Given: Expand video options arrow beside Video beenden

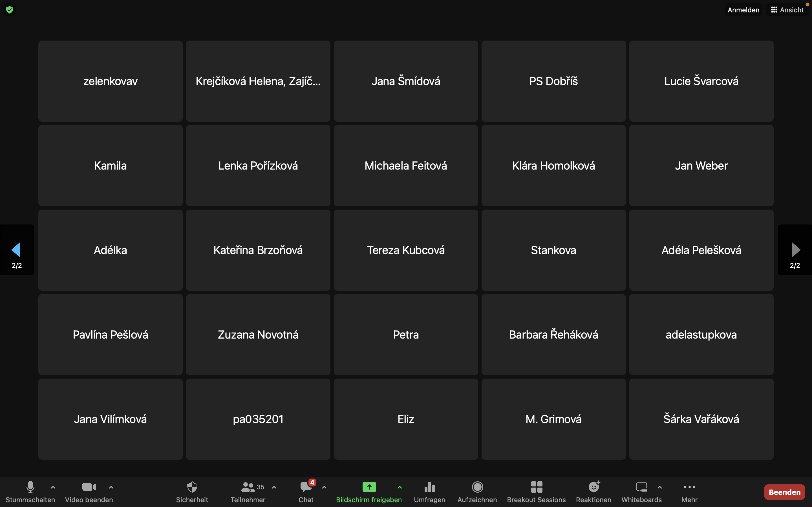Looking at the screenshot, I should 111,487.
